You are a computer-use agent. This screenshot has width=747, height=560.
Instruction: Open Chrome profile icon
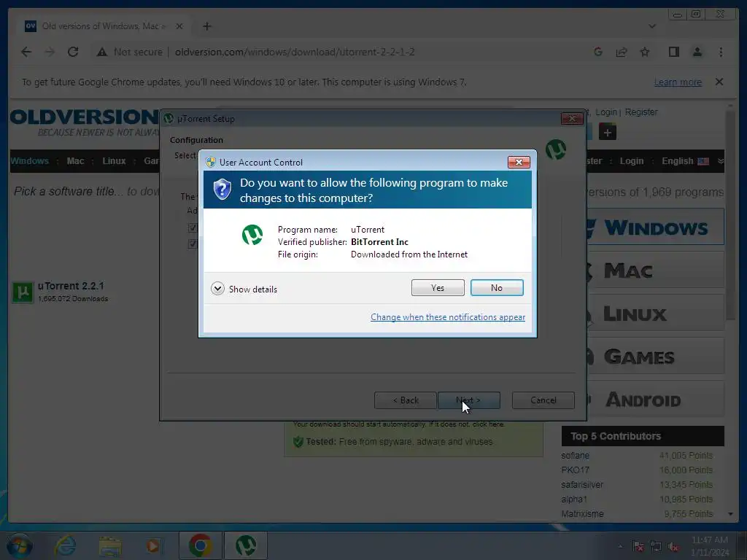point(697,52)
